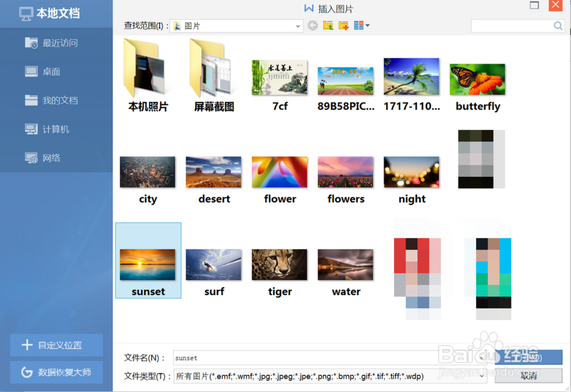571x392 pixels.
Task: Close the 插入图片 dialog
Action: (x=556, y=5)
